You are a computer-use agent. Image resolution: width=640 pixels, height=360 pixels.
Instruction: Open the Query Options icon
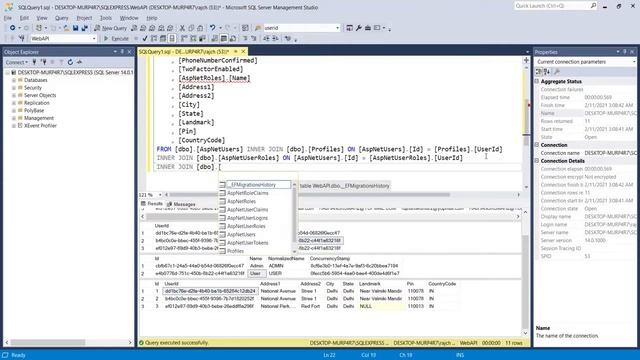[163, 38]
